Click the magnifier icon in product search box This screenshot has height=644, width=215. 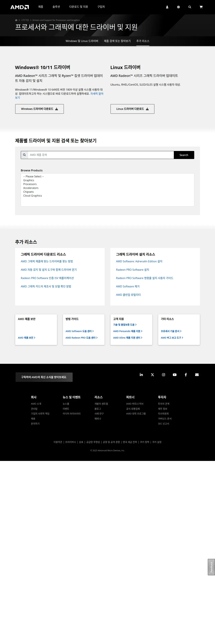click(x=24, y=155)
